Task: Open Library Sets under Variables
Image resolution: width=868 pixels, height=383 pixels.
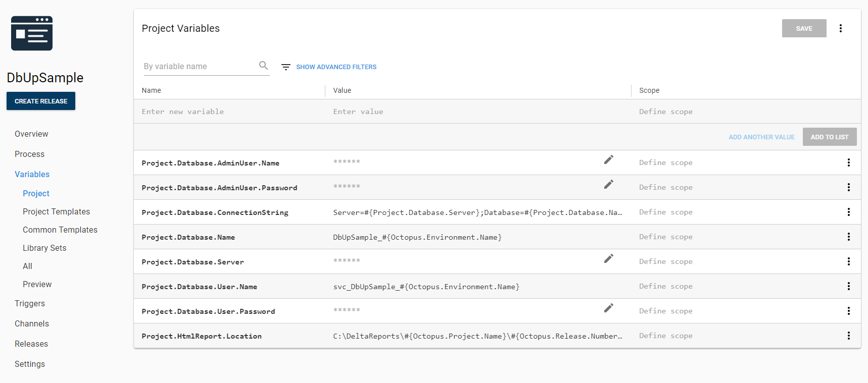Action: [44, 248]
